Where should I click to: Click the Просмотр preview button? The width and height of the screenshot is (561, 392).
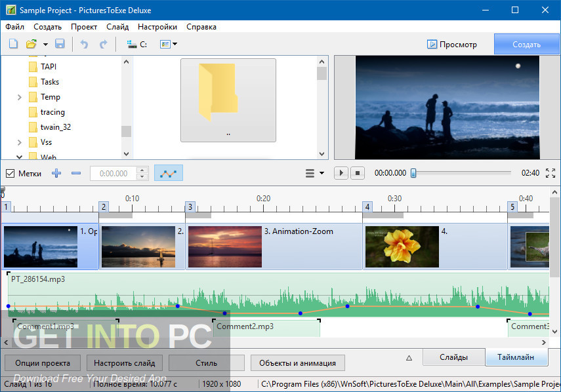point(452,45)
